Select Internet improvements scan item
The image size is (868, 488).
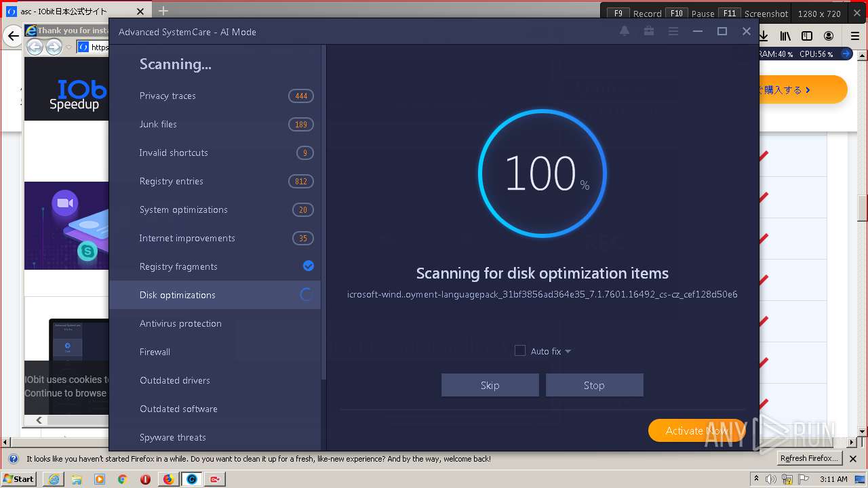(215, 238)
